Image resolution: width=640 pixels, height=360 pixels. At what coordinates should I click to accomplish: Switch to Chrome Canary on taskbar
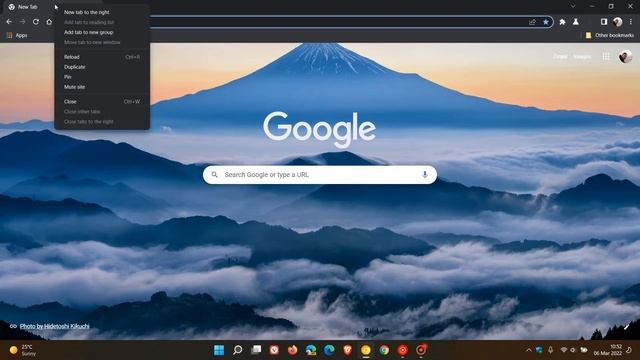point(366,350)
